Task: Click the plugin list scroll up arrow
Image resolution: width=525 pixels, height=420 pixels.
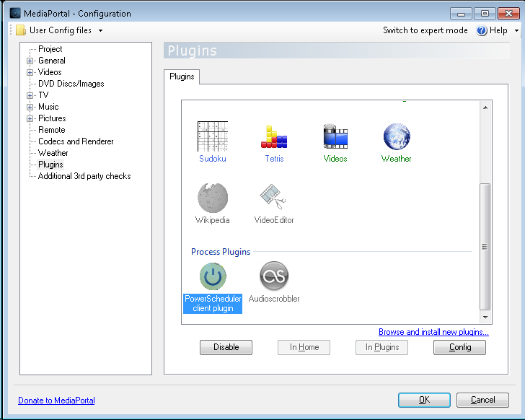Action: click(485, 108)
